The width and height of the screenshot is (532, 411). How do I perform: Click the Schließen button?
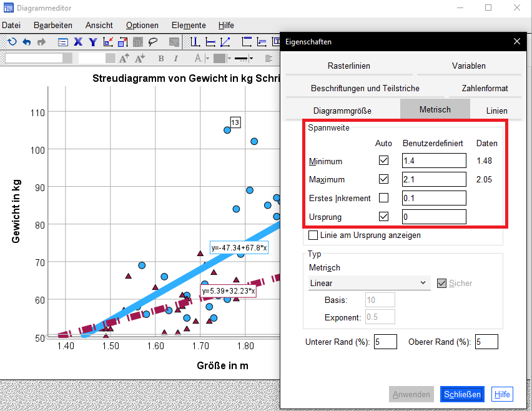pos(462,394)
